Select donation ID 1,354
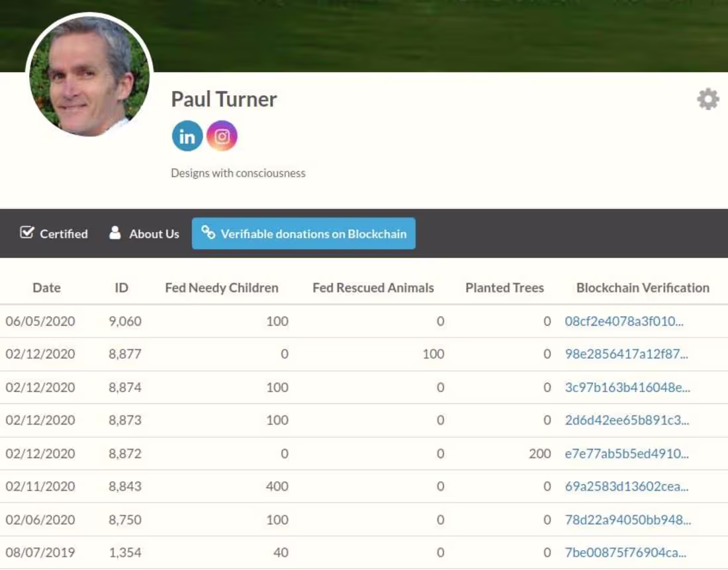 pyautogui.click(x=125, y=552)
